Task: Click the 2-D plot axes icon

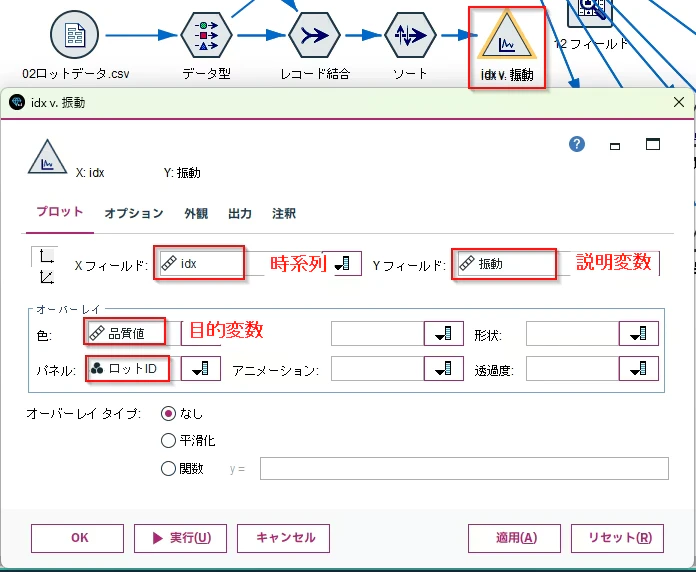Action: 46,256
